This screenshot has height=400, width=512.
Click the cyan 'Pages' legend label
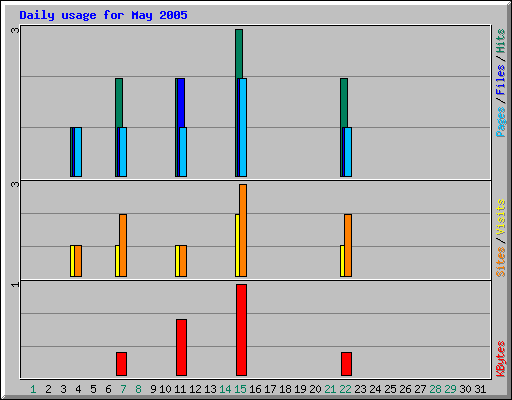point(500,122)
